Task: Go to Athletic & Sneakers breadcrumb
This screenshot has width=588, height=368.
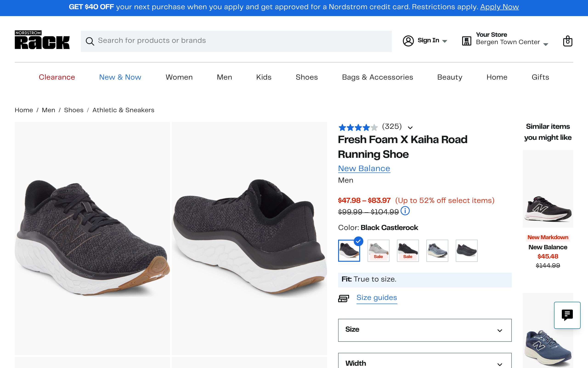Action: (123, 110)
